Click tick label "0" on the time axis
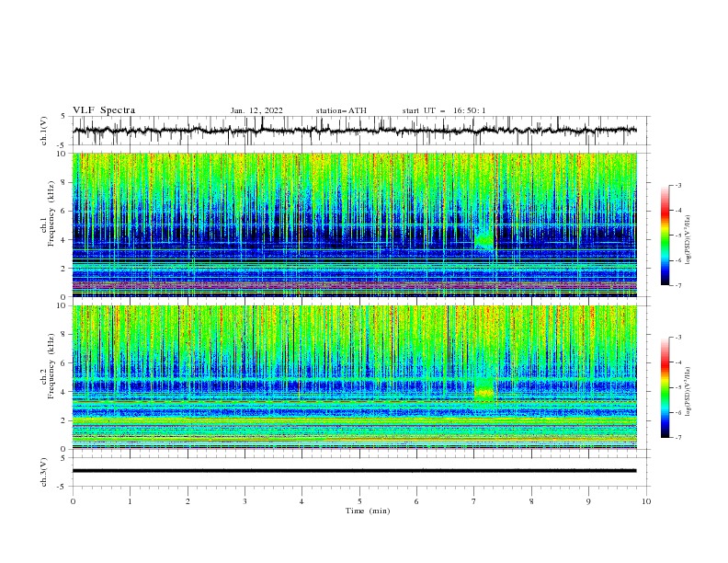728x563 pixels. click(x=73, y=501)
